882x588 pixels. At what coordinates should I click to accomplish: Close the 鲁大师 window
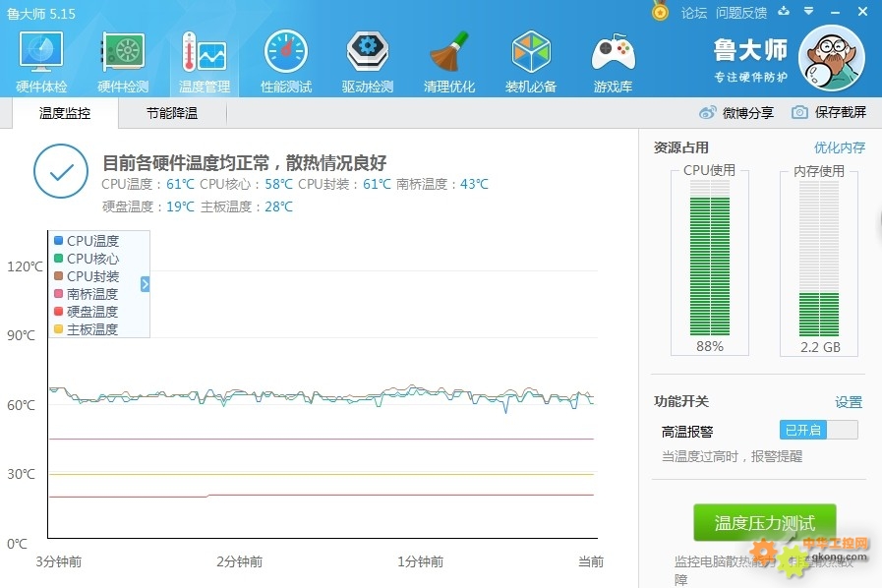click(x=863, y=11)
